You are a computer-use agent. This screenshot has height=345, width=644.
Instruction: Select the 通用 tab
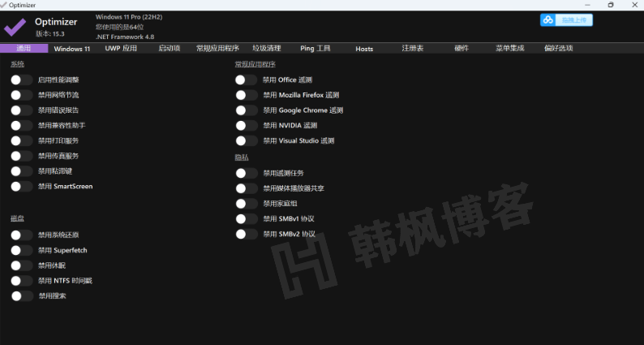coord(24,48)
